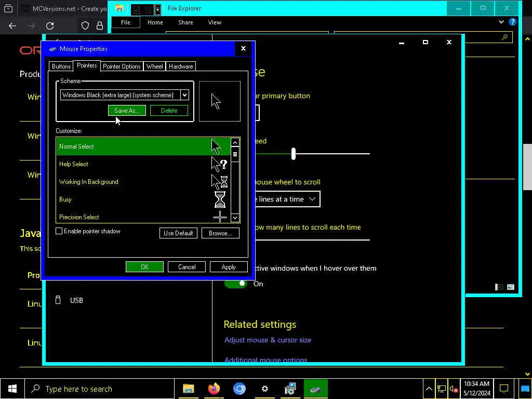Click the Help Select cursor icon
The height and width of the screenshot is (399, 532).
pyautogui.click(x=219, y=164)
